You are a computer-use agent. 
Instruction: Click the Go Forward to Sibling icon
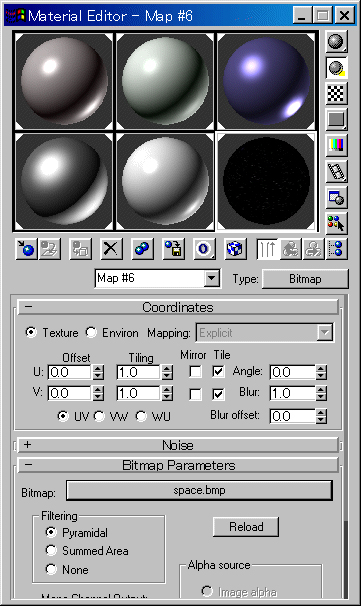click(x=313, y=249)
